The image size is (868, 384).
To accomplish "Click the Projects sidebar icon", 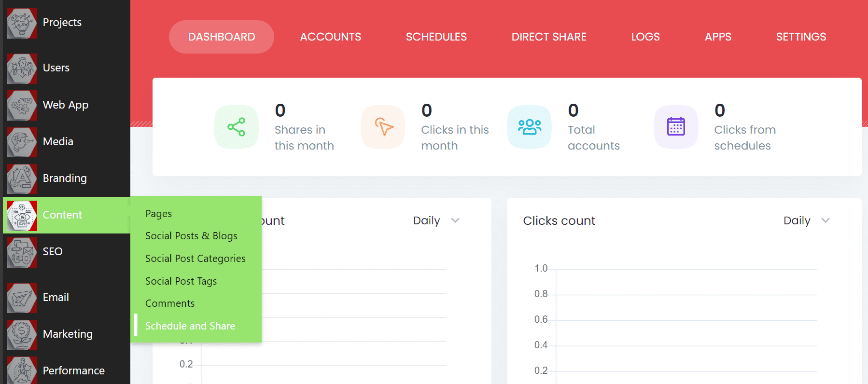I will [x=22, y=23].
